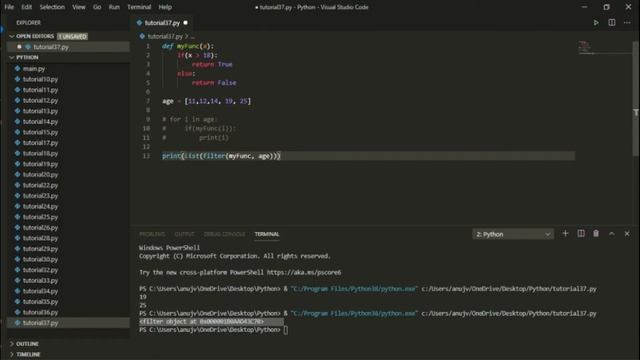Image resolution: width=640 pixels, height=360 pixels.
Task: Click the aka.ms/pscore6 link in terminal
Action: tap(304, 272)
